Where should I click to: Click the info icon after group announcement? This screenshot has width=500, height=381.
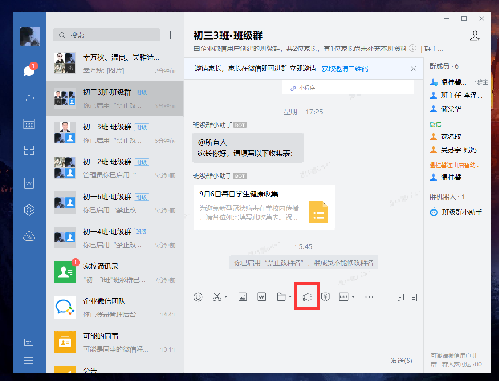[412, 48]
